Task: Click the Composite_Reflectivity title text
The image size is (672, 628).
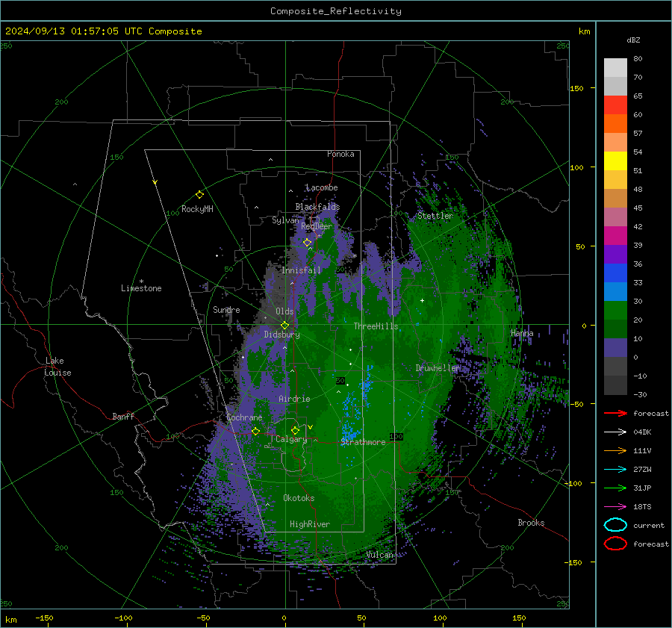Action: (x=336, y=11)
